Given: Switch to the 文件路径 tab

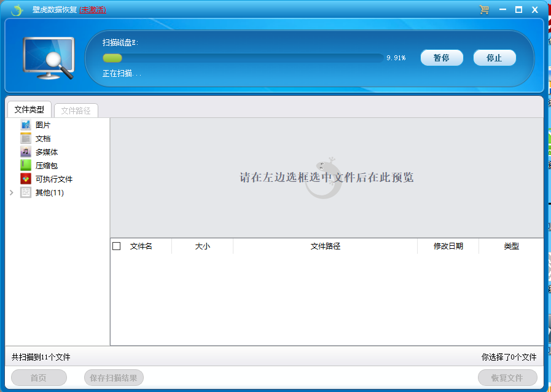Looking at the screenshot, I should point(76,110).
